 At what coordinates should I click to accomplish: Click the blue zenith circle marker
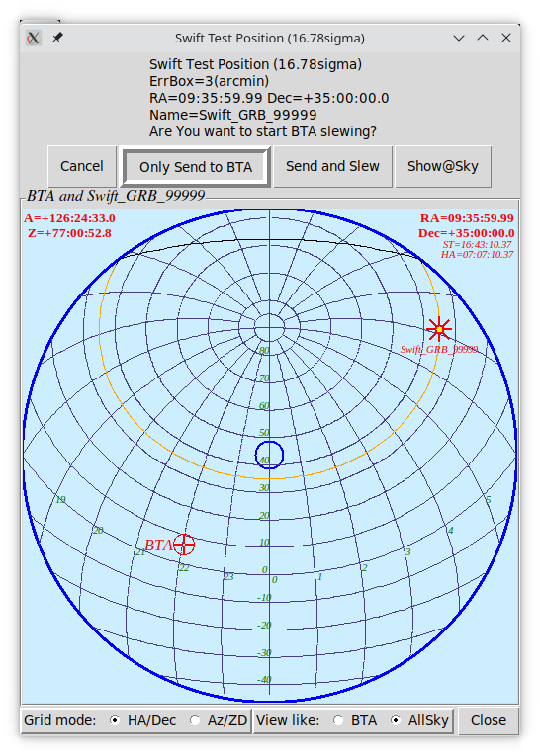pos(269,455)
